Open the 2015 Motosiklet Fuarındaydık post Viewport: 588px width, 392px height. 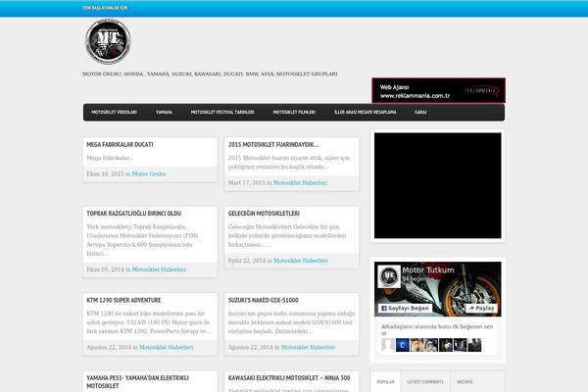(273, 144)
